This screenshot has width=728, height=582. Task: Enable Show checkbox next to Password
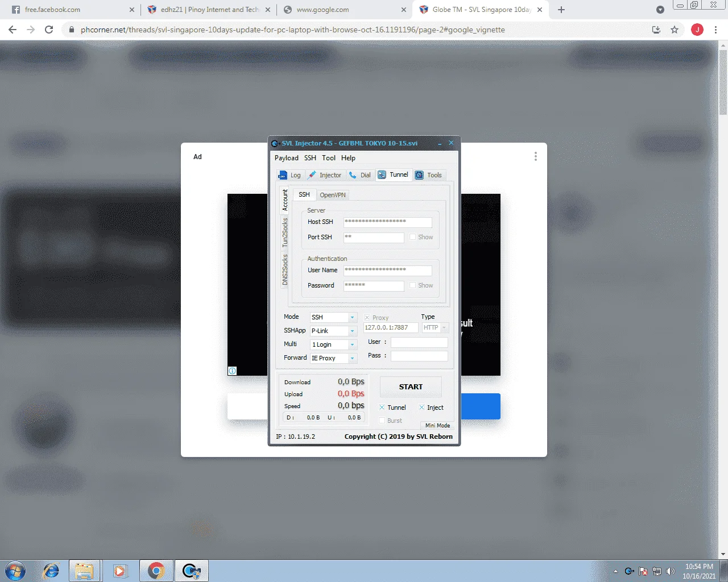[x=412, y=285]
